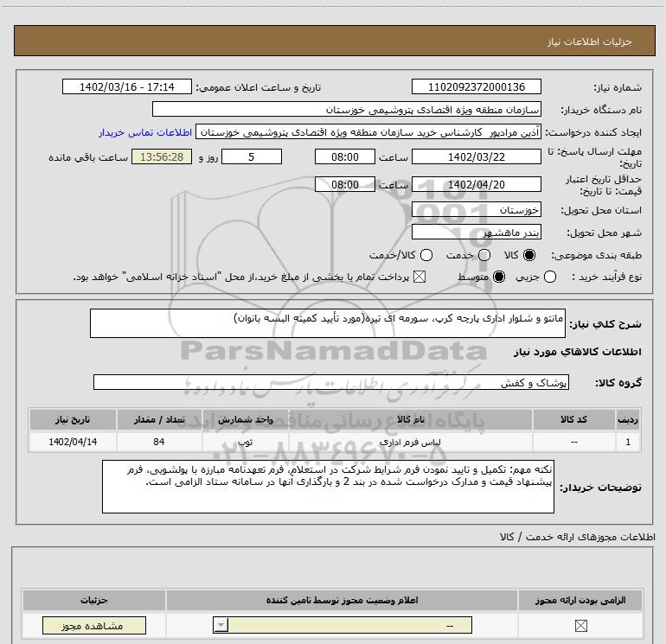
Task: Click the item name cell لباس فرم اداری
Action: [x=410, y=442]
